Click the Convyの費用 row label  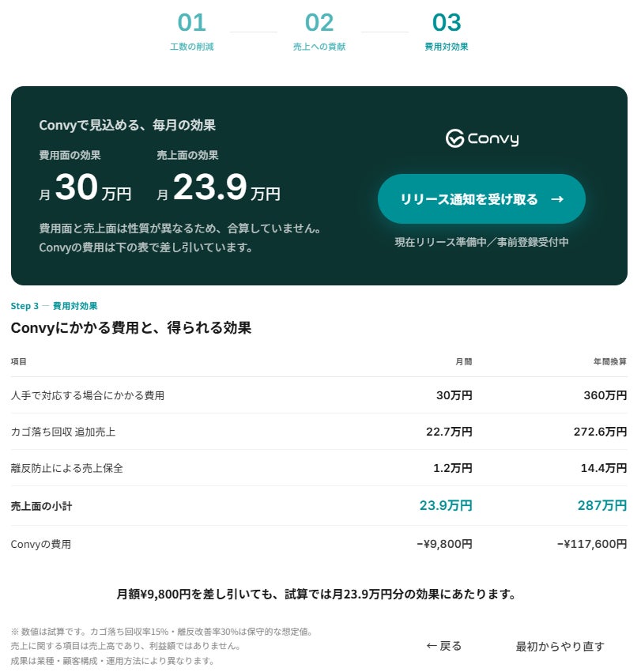(41, 544)
